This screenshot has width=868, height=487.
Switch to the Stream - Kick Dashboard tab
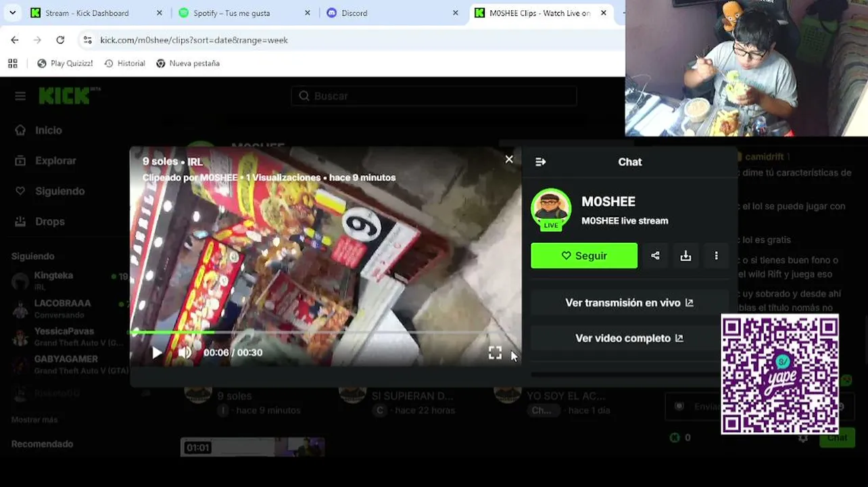[x=87, y=13]
